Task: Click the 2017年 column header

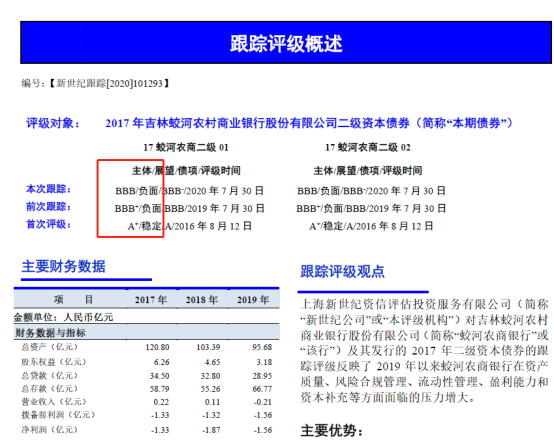Action: [151, 300]
